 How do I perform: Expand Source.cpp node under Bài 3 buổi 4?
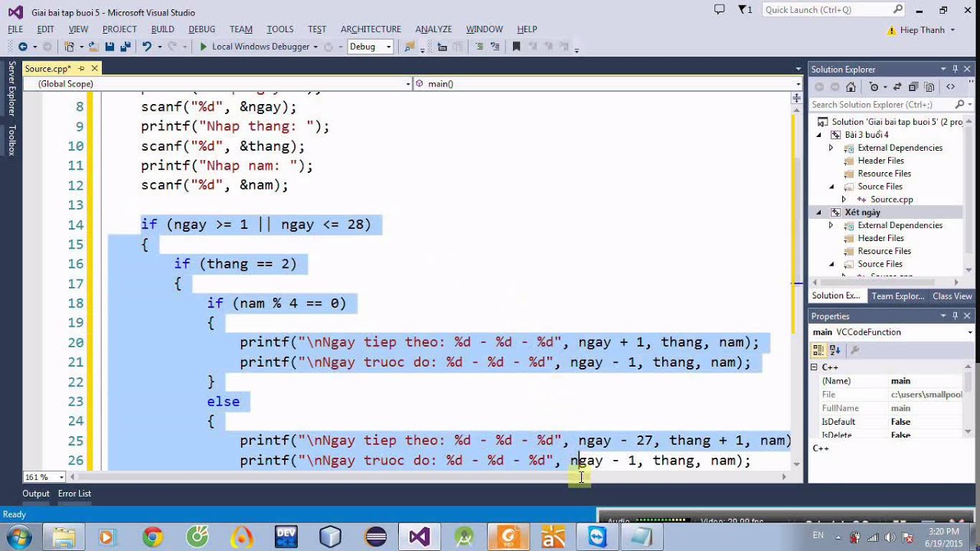[x=844, y=199]
